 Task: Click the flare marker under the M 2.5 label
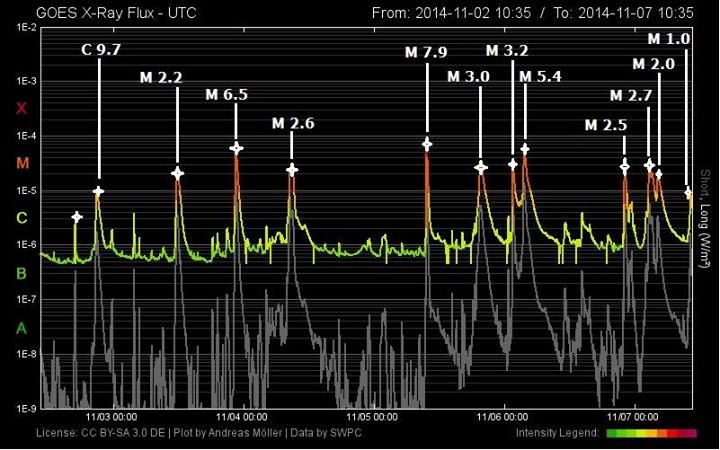pos(625,166)
